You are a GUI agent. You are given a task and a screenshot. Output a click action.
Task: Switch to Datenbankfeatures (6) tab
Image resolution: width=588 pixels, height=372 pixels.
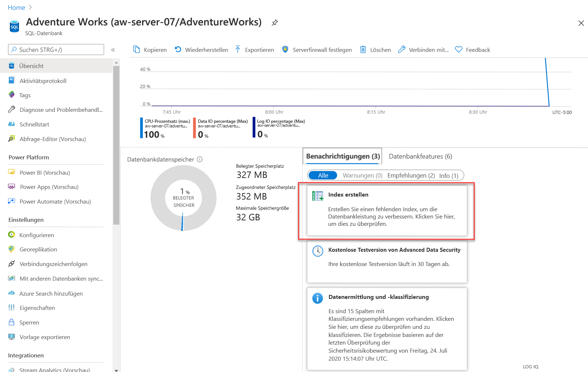pos(420,156)
